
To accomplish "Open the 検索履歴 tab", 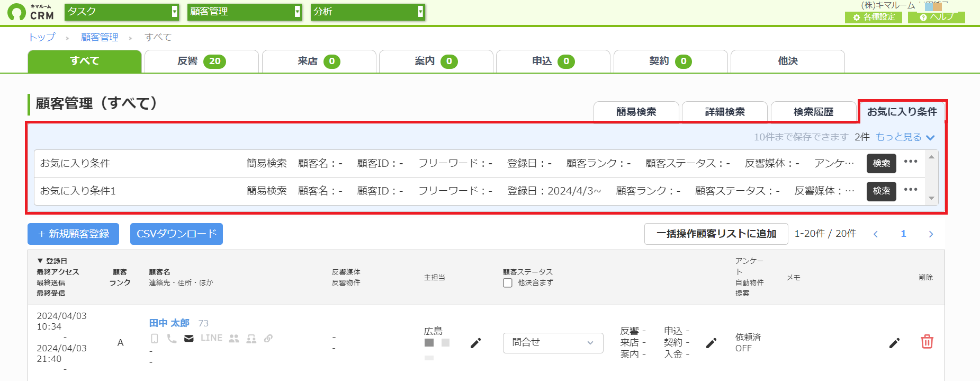I will pyautogui.click(x=814, y=112).
